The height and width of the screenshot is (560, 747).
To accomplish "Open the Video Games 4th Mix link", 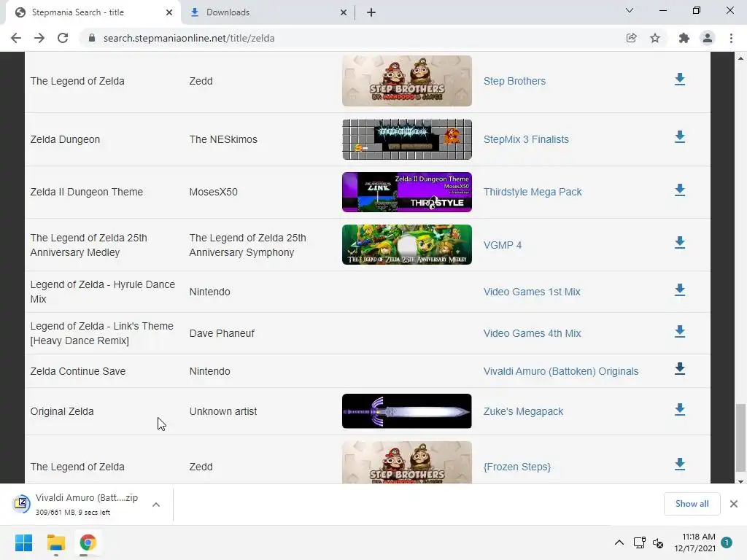I will click(x=532, y=333).
